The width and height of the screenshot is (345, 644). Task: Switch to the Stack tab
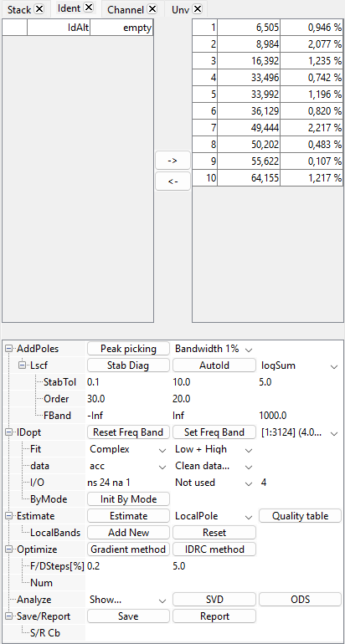coord(19,9)
